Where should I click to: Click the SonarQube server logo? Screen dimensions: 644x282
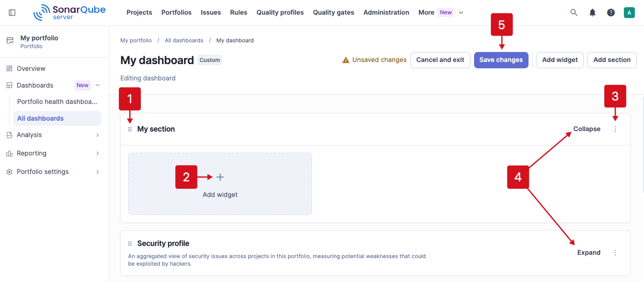tap(70, 12)
